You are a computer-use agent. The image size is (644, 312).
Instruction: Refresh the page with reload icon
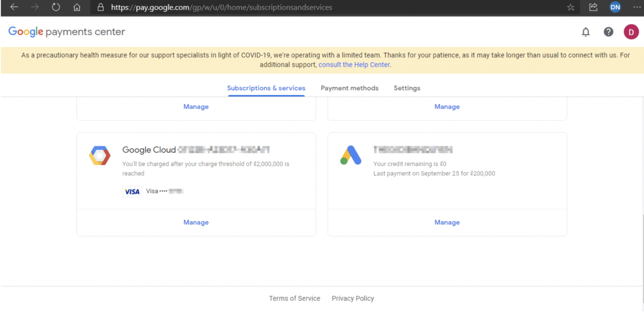pos(56,7)
